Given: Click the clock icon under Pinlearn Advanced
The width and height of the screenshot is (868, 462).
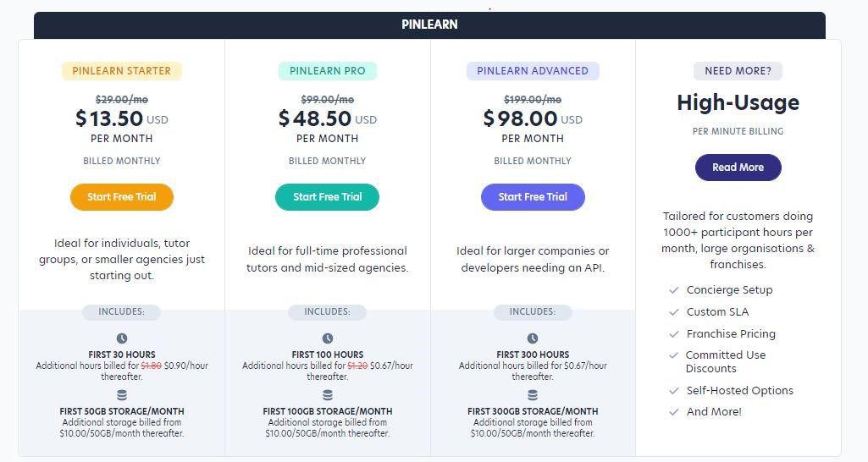Looking at the screenshot, I should [533, 338].
